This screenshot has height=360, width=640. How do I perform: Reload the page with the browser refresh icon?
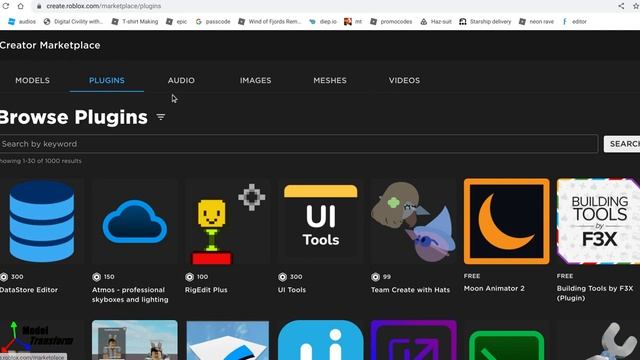(x=6, y=6)
